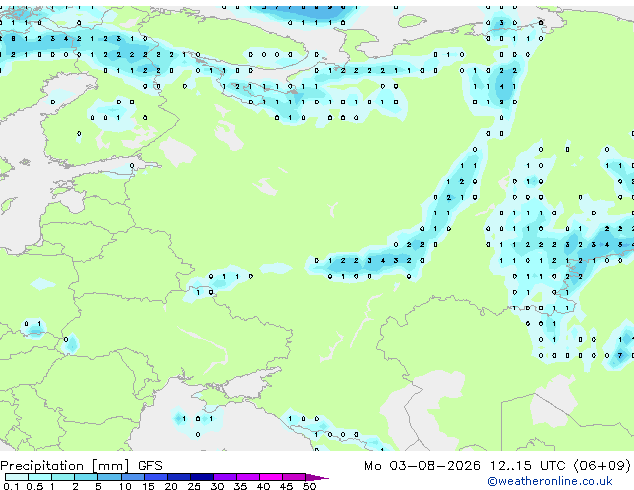Image resolution: width=634 pixels, height=490 pixels.
Task: Click the '35' legend scale label
Action: coord(240,486)
